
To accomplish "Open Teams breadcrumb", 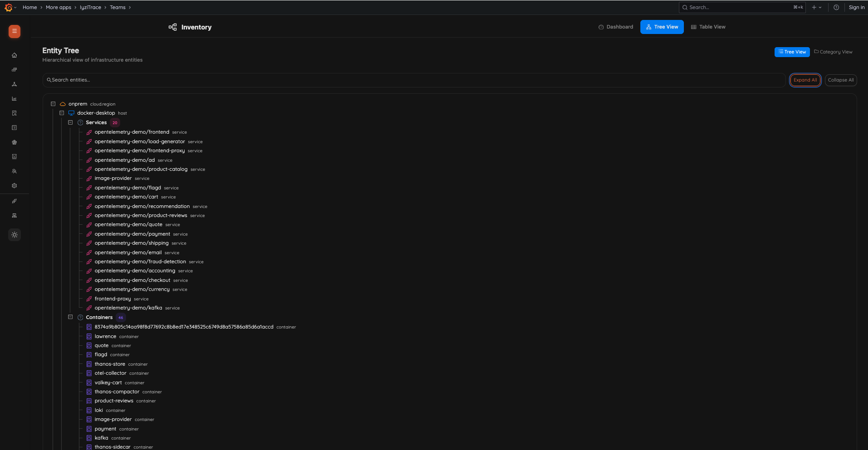I will (x=117, y=7).
